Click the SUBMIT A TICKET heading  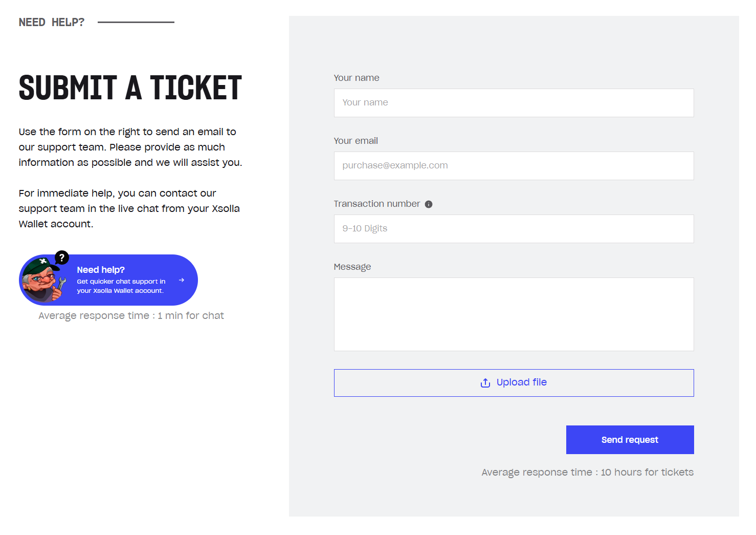[x=130, y=88]
